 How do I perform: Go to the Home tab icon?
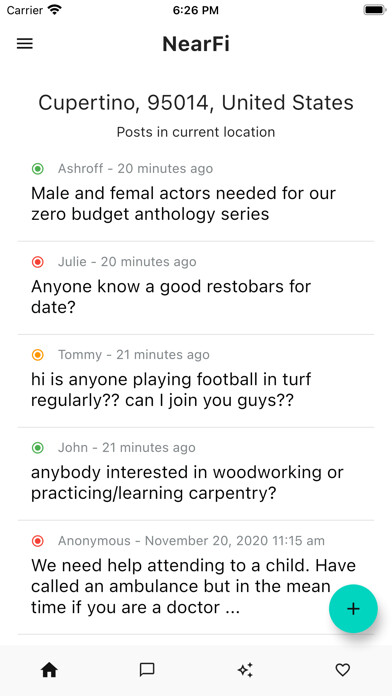tap(49, 670)
